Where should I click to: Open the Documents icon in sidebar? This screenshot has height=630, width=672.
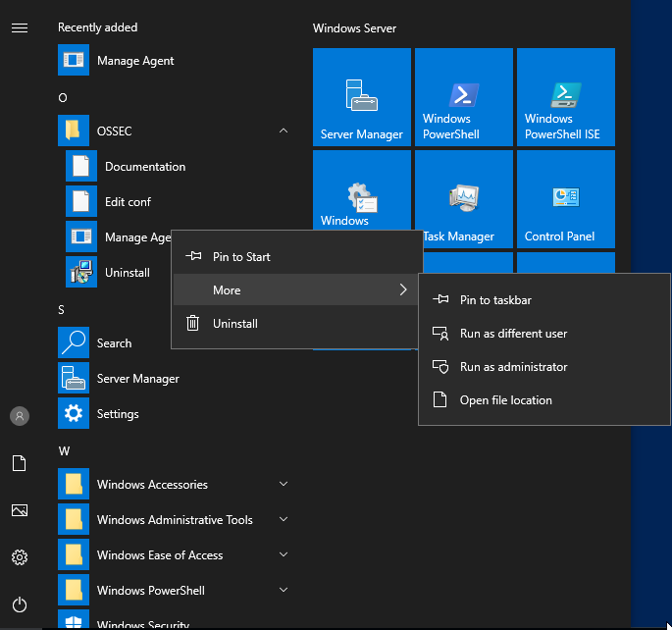coord(19,463)
